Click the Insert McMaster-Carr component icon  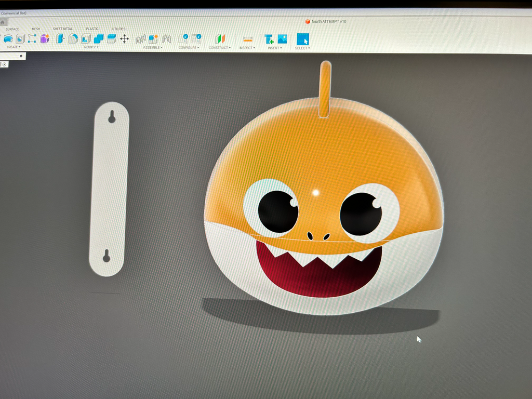[x=269, y=39]
